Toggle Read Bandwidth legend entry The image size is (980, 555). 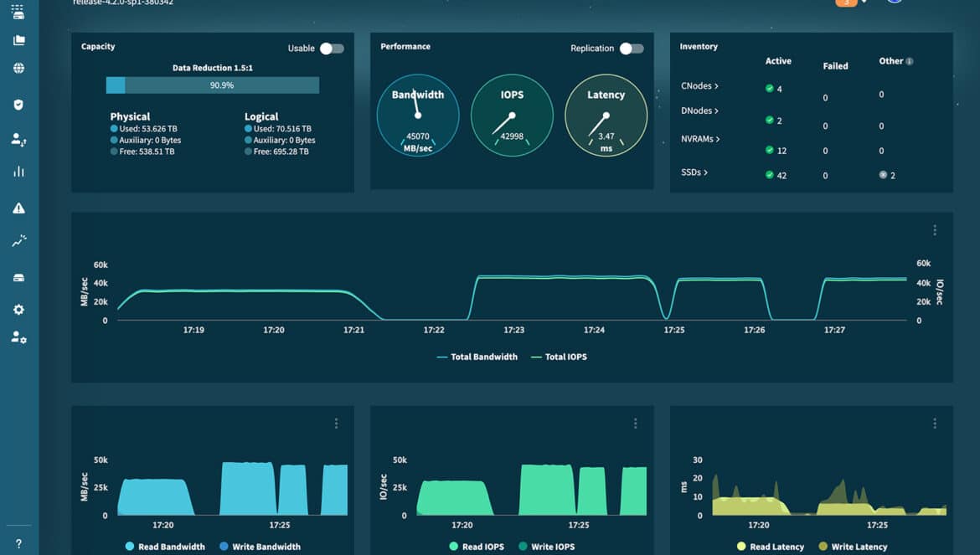pyautogui.click(x=165, y=547)
